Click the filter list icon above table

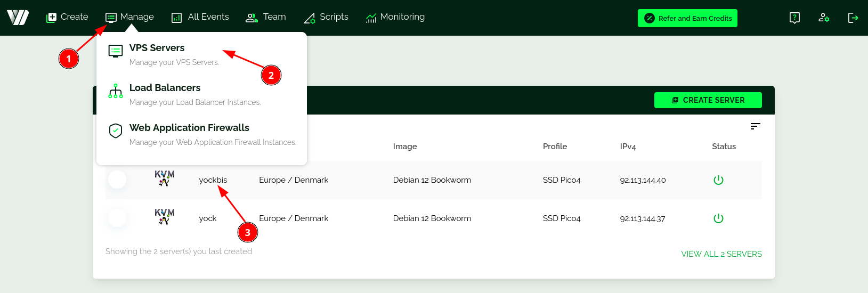point(755,126)
